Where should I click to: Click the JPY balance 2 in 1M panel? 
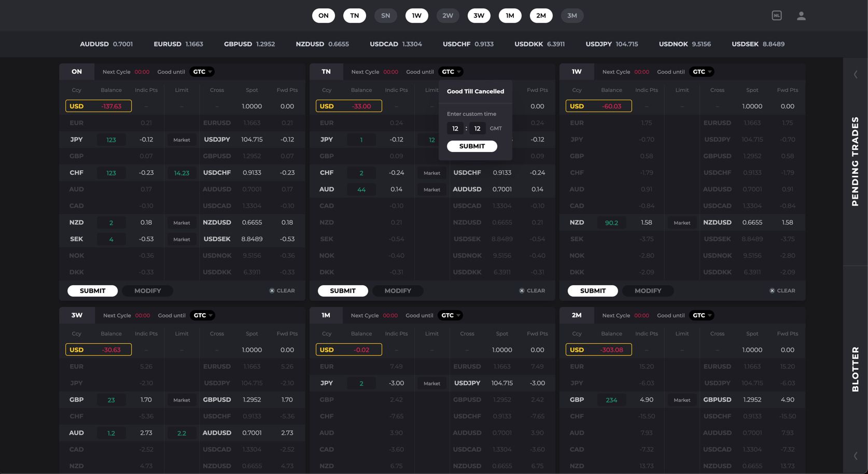pyautogui.click(x=361, y=384)
